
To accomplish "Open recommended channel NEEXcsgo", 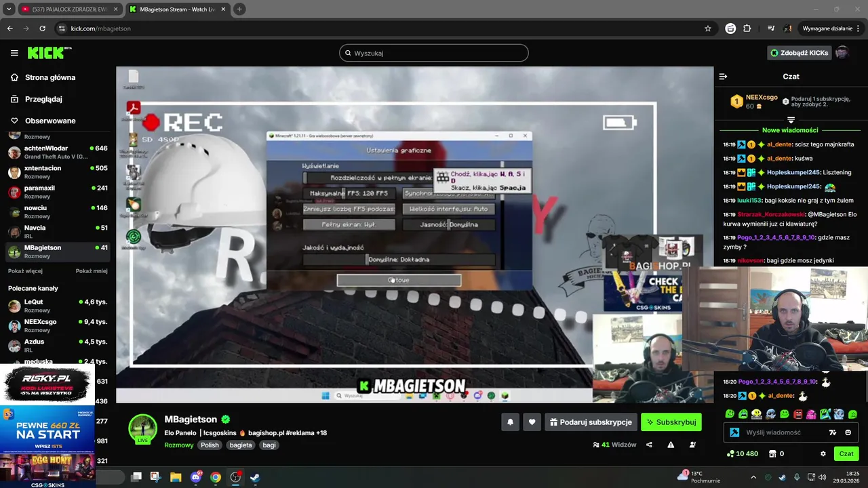I will [58, 325].
